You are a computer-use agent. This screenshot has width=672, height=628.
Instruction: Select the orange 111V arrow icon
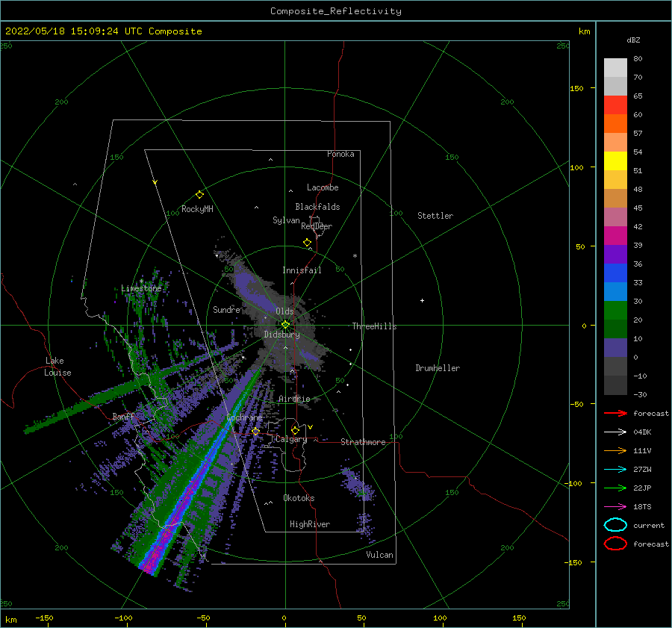tap(615, 450)
